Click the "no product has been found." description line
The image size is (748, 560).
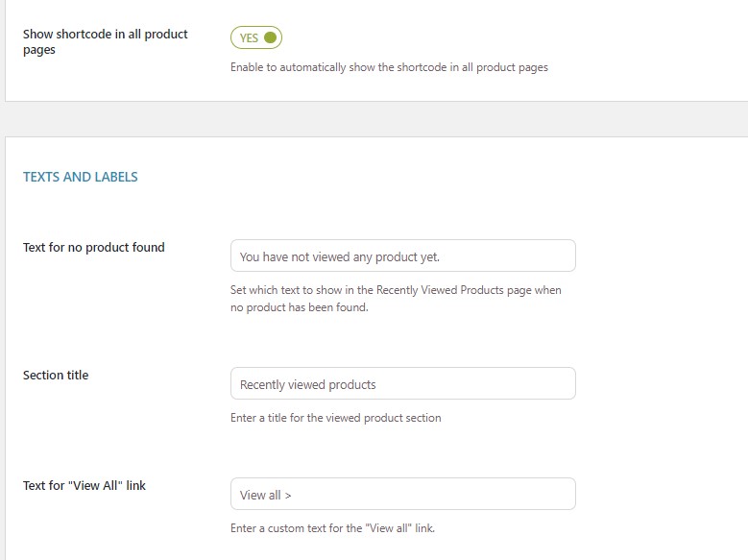(300, 308)
